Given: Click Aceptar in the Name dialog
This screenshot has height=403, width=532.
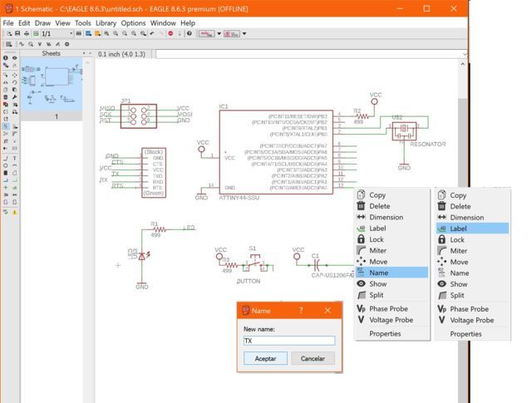Looking at the screenshot, I should coord(265,359).
